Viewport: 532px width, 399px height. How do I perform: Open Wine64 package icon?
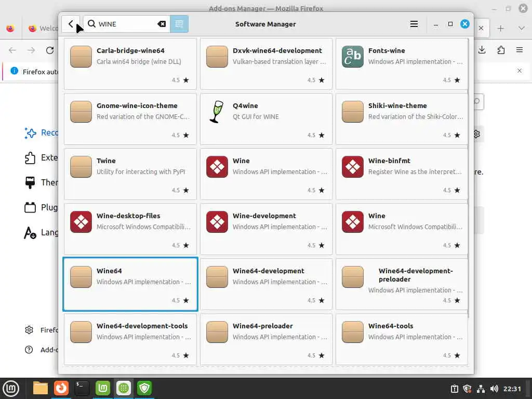(81, 276)
